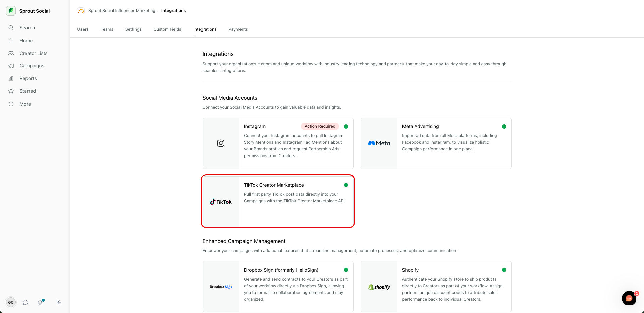Open Meta Advertising integration title
The image size is (644, 313).
click(x=420, y=126)
